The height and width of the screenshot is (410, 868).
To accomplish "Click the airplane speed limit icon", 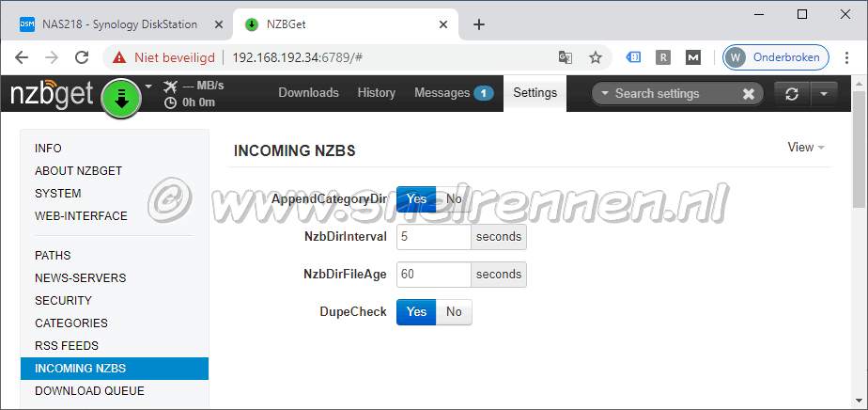I will pyautogui.click(x=171, y=86).
